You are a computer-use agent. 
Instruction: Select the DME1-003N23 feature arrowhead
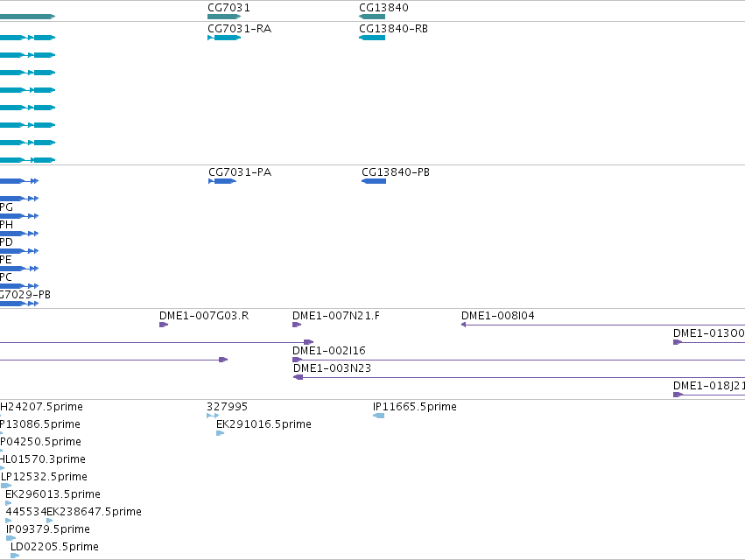point(298,377)
